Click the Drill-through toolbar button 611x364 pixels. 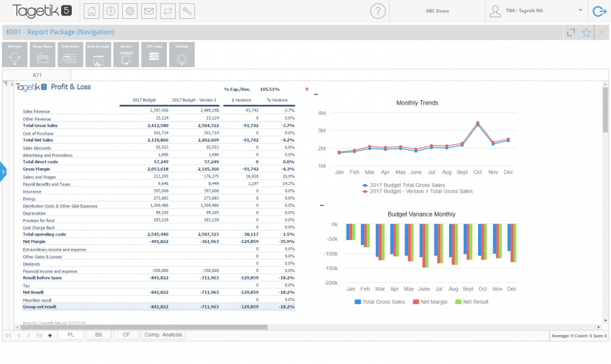(98, 55)
